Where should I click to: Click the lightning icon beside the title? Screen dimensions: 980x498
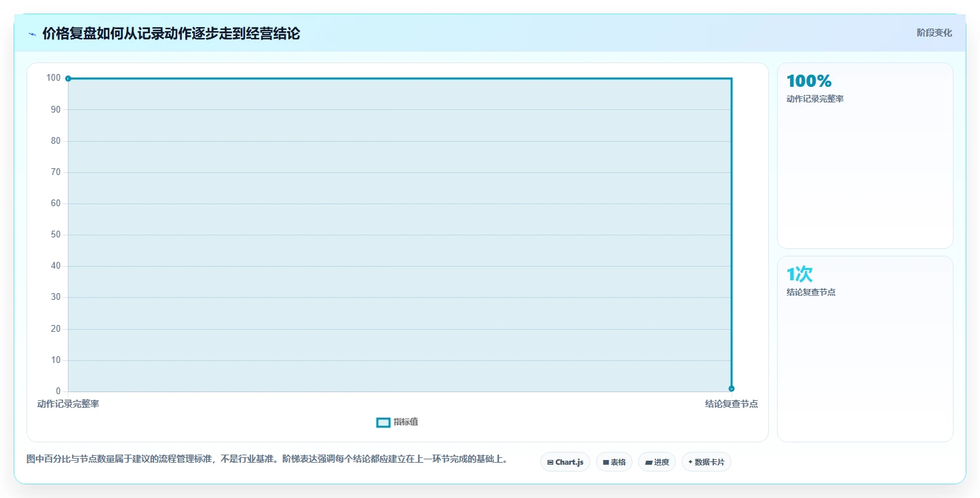click(x=32, y=34)
